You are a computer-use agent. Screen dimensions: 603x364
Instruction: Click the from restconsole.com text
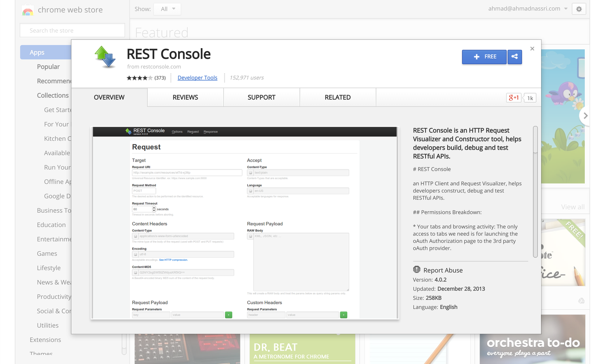[154, 67]
